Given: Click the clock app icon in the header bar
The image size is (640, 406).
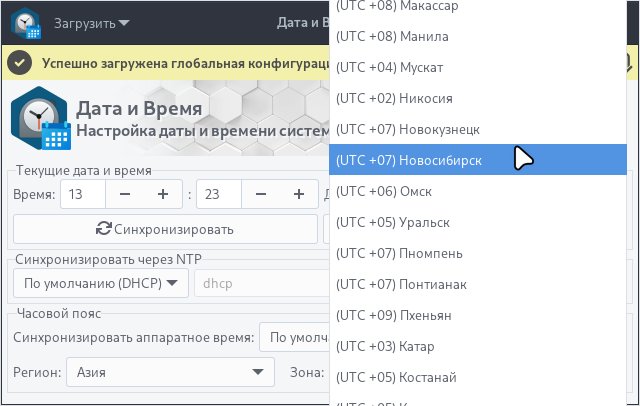Looking at the screenshot, I should click(27, 24).
